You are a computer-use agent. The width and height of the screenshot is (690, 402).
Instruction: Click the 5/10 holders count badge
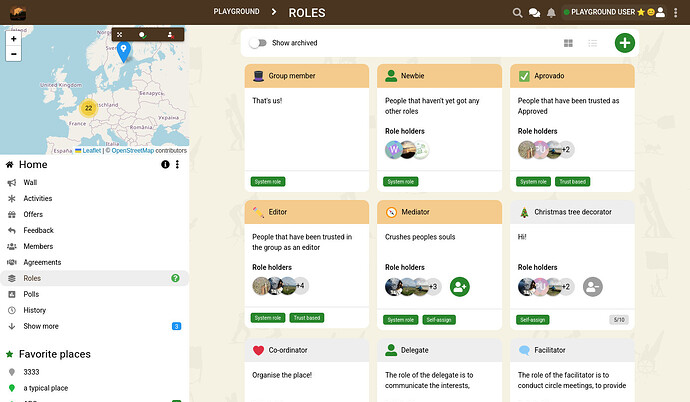[619, 320]
